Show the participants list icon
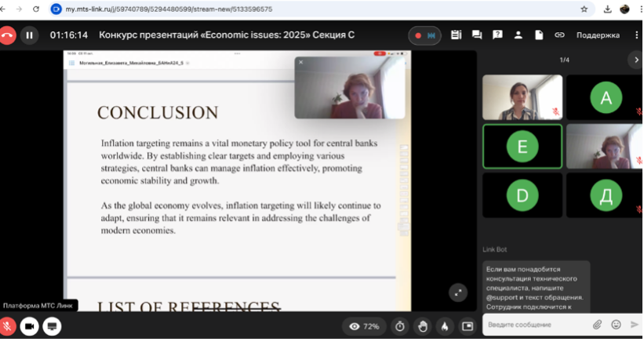Viewport: 644px width, 342px height. (x=518, y=35)
